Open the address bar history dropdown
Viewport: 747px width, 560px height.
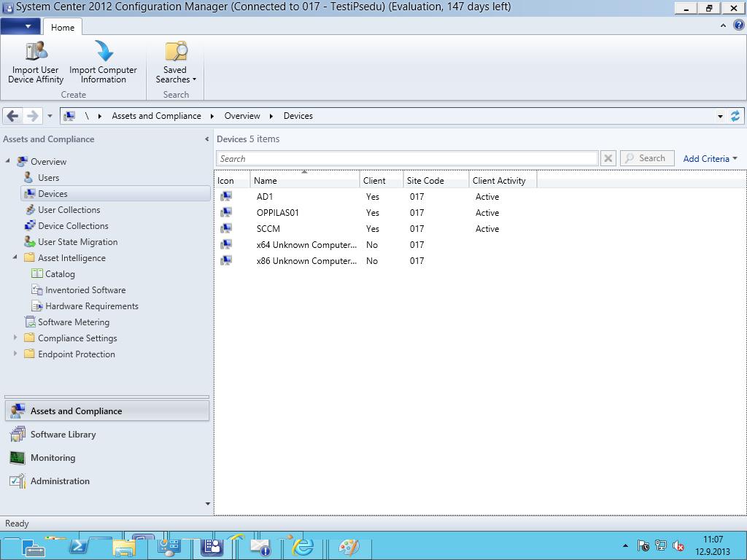(x=720, y=116)
